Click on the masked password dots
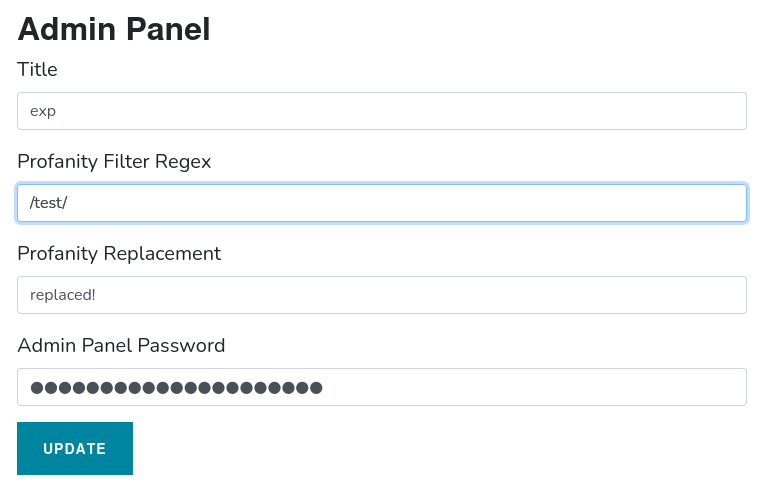This screenshot has width=765, height=484. [176, 387]
